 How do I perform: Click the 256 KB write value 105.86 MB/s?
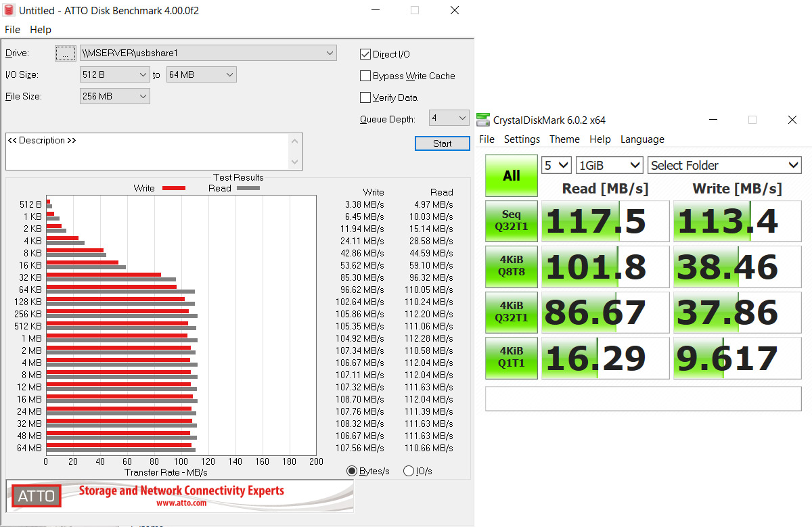[360, 314]
